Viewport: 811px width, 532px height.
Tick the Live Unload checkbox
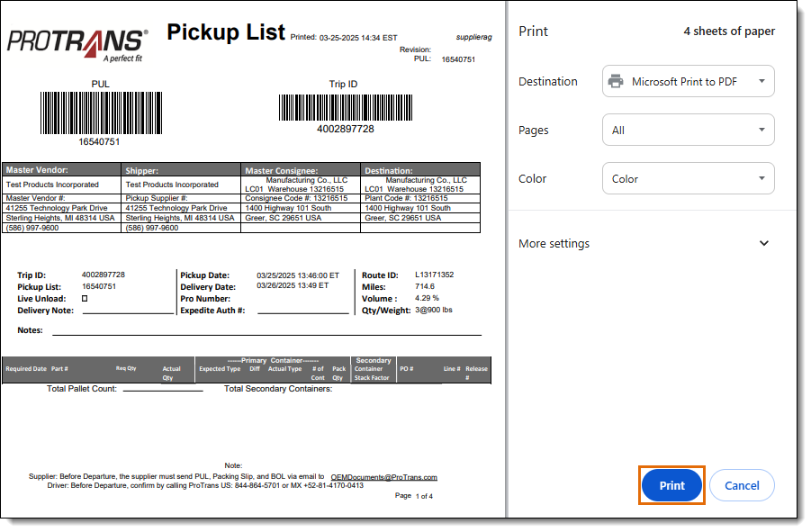pos(85,298)
